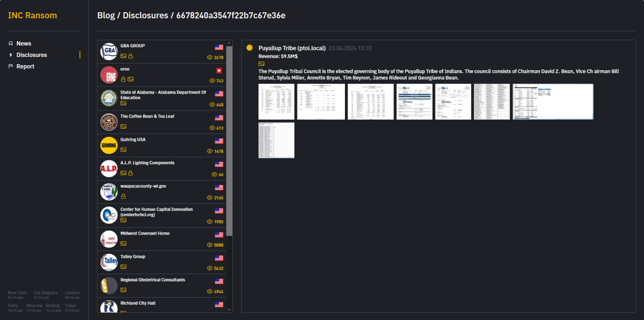The height and width of the screenshot is (320, 644).
Task: Click the scrollbar down arrow of disclosures list
Action: tap(229, 309)
